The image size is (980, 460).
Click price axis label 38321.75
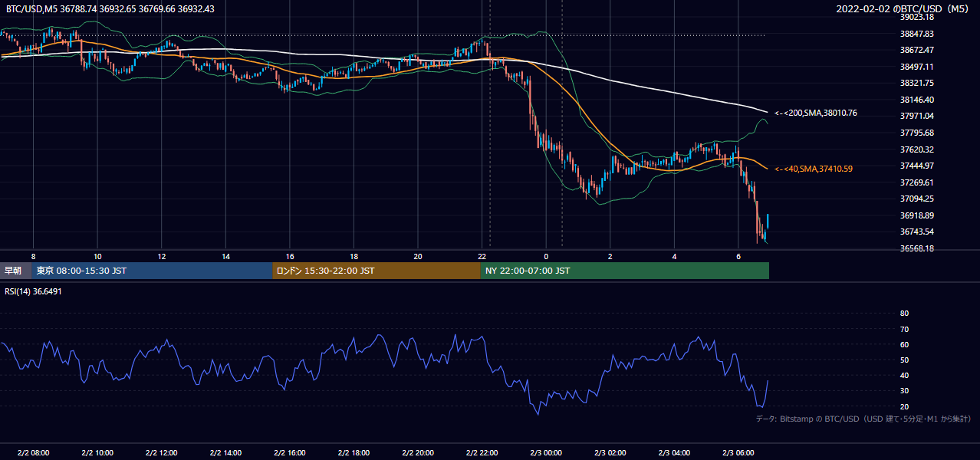pyautogui.click(x=917, y=83)
